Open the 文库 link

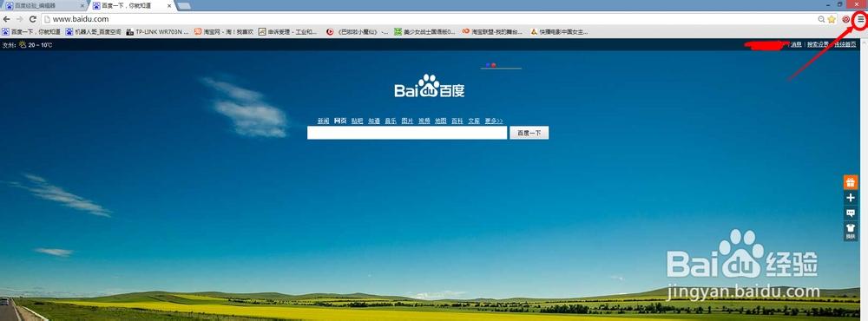(474, 121)
